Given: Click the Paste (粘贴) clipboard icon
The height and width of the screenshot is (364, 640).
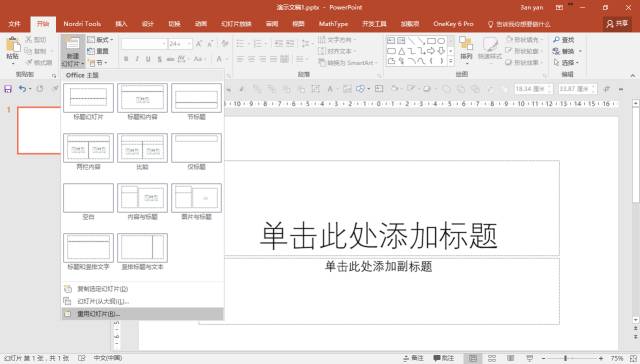Looking at the screenshot, I should (x=13, y=45).
